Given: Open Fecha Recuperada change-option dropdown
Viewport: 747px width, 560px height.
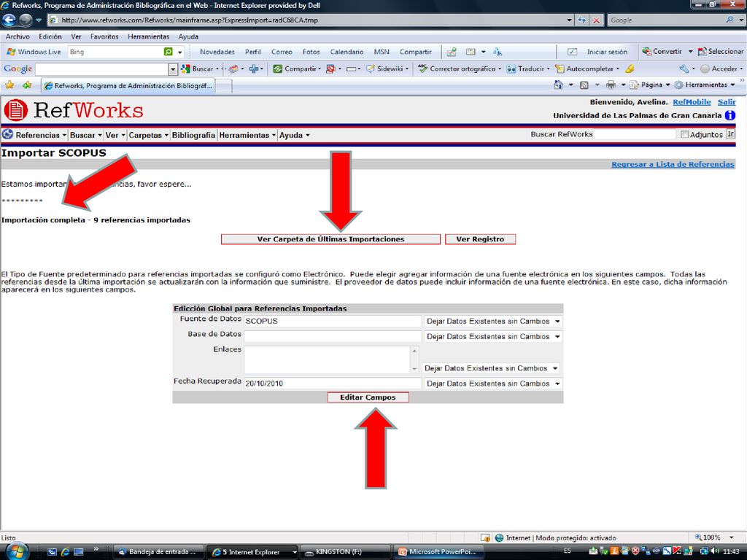Looking at the screenshot, I should click(493, 384).
